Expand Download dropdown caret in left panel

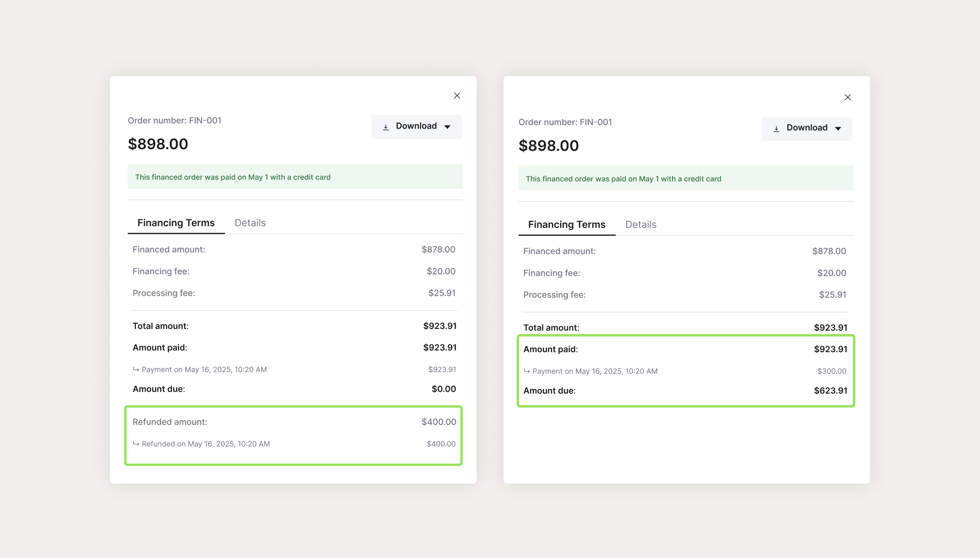(x=447, y=127)
